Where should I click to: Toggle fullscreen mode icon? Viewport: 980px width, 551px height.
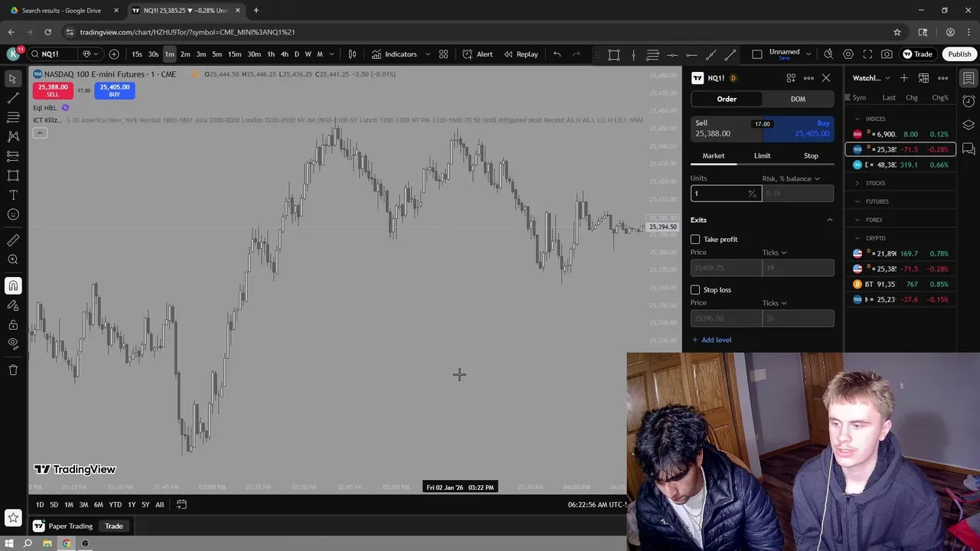(867, 54)
